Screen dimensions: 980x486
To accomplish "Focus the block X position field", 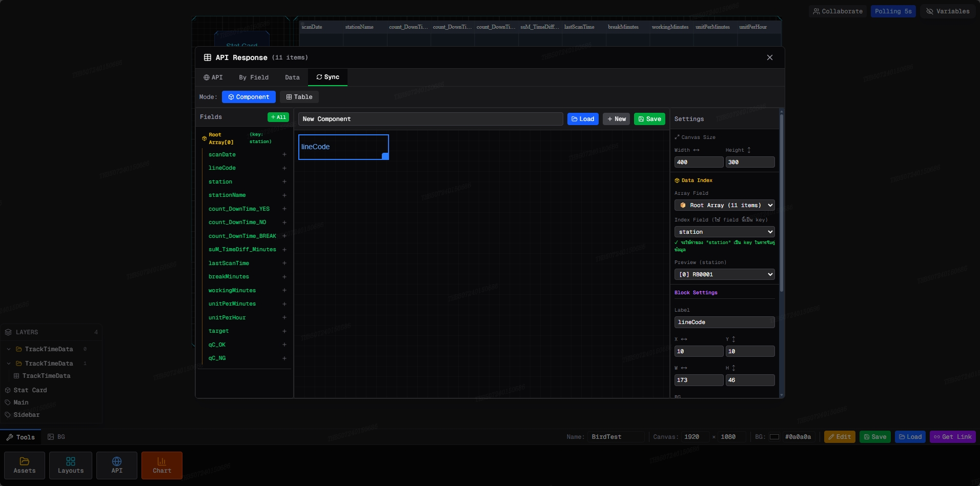I will coord(699,351).
